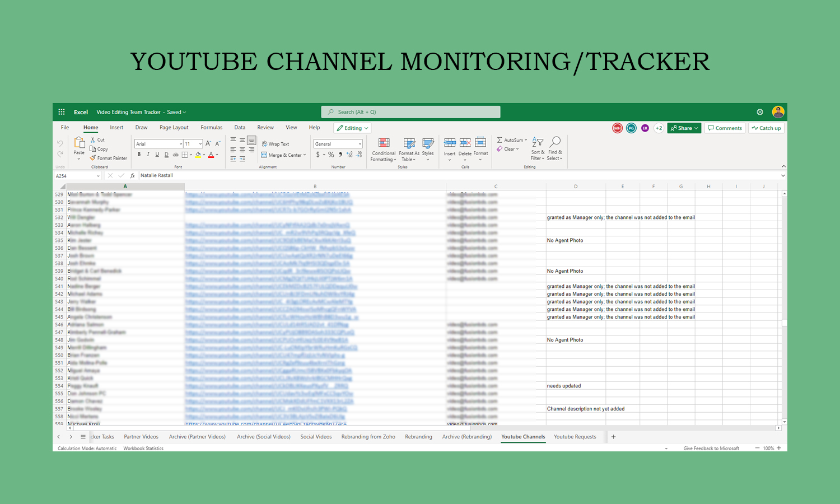The width and height of the screenshot is (840, 504).
Task: Decrease font size with smaller A
Action: [x=218, y=144]
